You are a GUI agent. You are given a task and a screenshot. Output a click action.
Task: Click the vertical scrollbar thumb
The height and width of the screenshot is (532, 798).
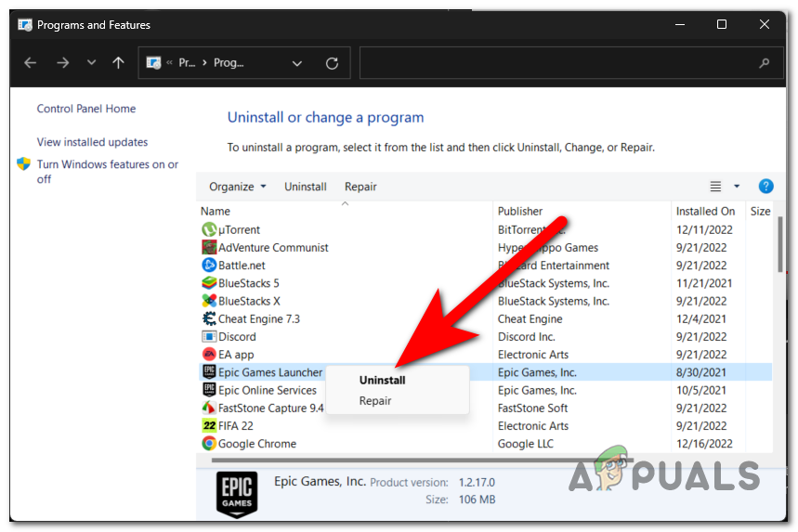point(779,244)
